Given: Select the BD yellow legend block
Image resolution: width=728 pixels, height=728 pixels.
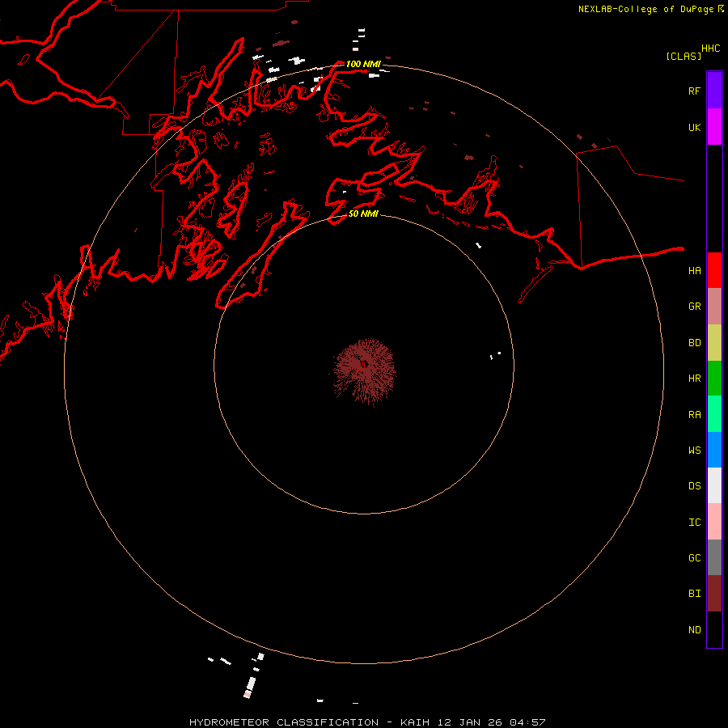Looking at the screenshot, I should tap(714, 342).
